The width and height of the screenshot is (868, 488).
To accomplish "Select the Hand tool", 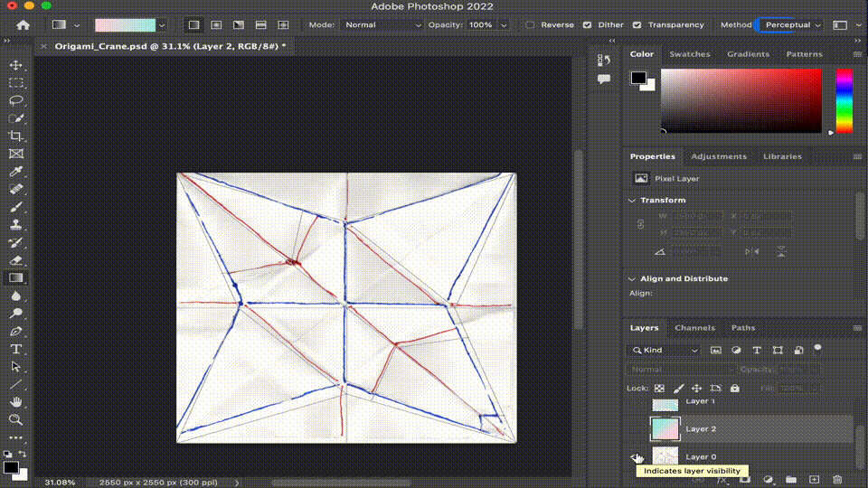I will click(x=16, y=402).
